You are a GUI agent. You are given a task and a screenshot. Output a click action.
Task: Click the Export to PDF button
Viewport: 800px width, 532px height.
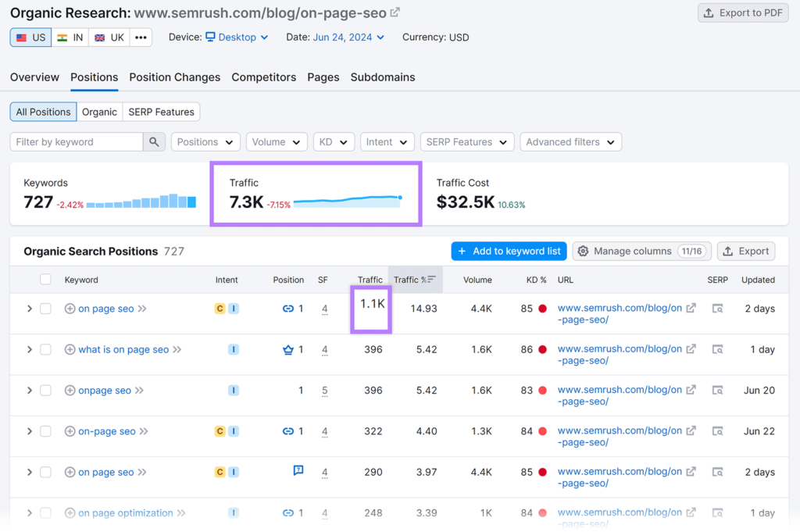tap(743, 12)
